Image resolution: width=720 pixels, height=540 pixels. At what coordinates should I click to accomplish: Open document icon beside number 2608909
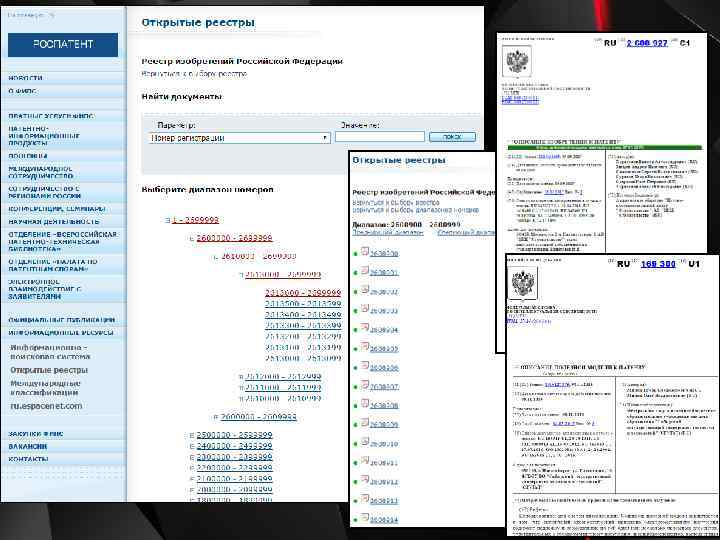pos(365,422)
